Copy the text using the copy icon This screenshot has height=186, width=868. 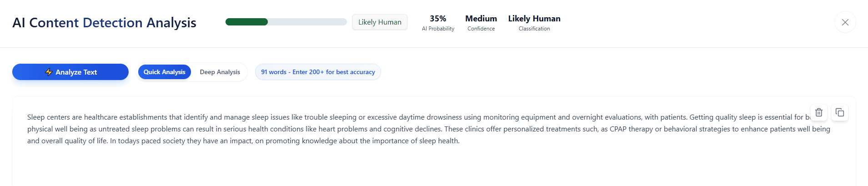coord(840,112)
